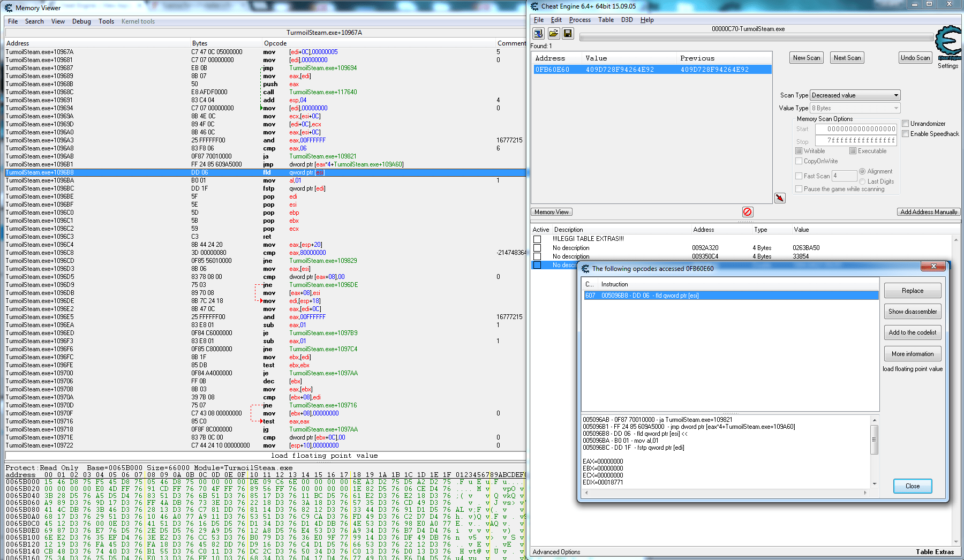
Task: Click the Kernel tools menu in Memory Viewer
Action: tap(138, 21)
